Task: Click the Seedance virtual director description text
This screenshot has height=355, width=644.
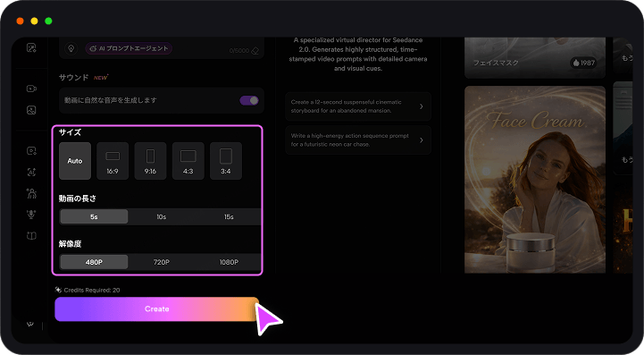Action: click(x=358, y=55)
